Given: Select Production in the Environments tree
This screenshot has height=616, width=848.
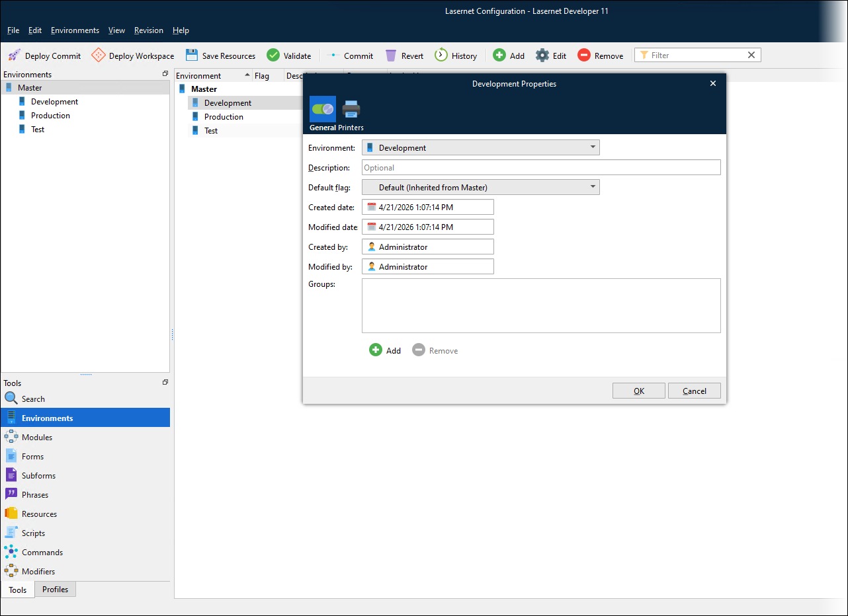Looking at the screenshot, I should pos(50,116).
